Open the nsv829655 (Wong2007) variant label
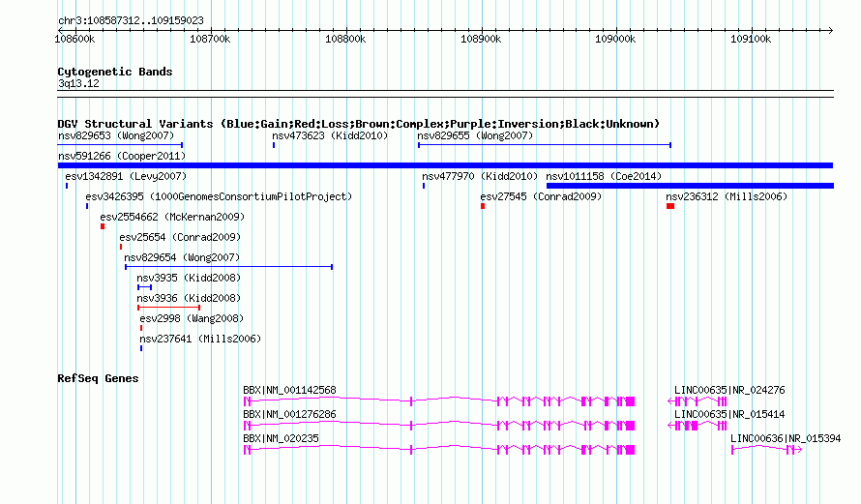The width and height of the screenshot is (861, 504). (475, 135)
